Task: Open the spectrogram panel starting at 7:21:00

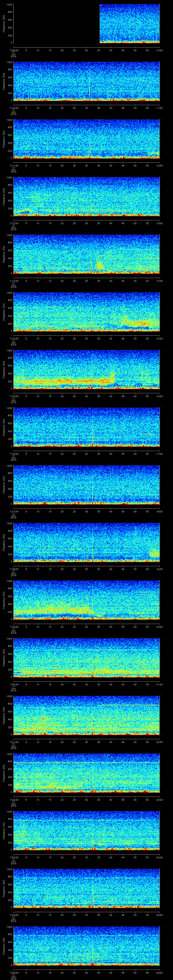Action: click(x=87, y=715)
